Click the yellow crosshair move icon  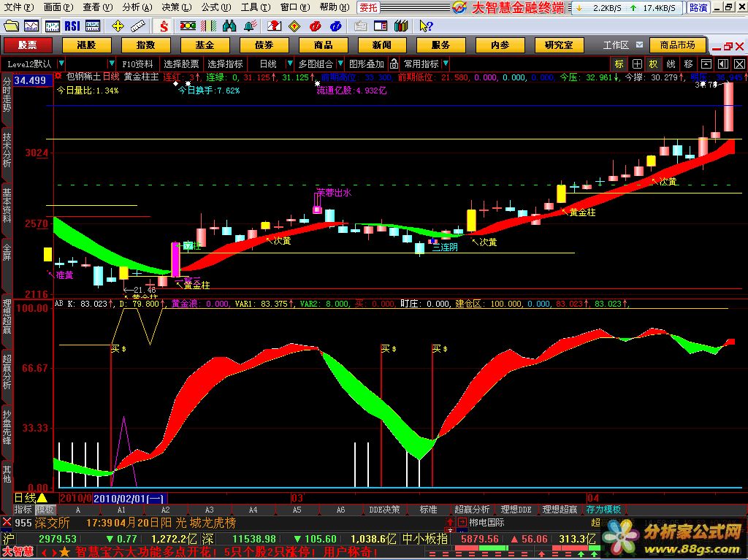[x=118, y=26]
